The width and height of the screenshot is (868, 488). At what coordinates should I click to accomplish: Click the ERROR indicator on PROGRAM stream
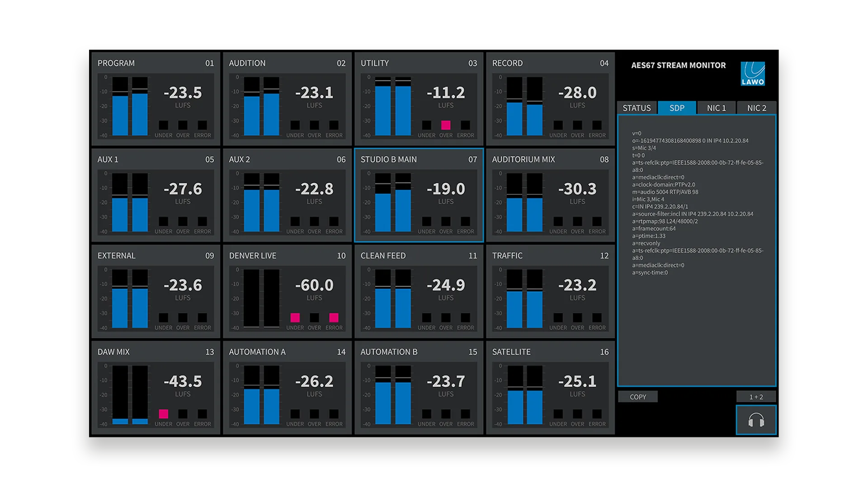(x=202, y=125)
